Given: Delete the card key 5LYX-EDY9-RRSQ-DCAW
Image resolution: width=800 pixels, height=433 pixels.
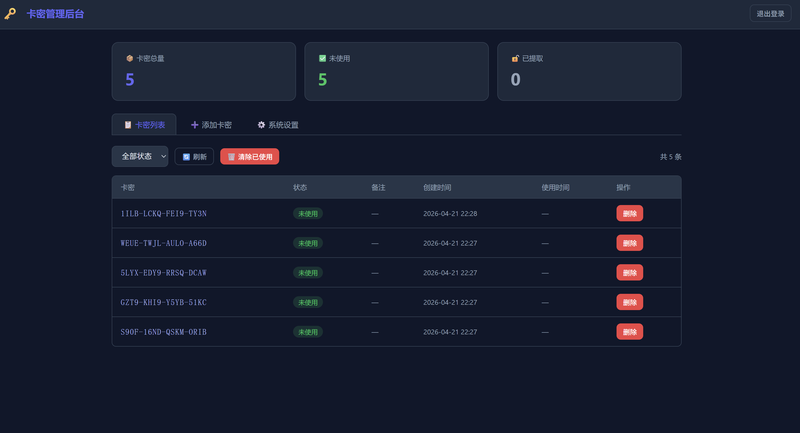Looking at the screenshot, I should (x=630, y=273).
